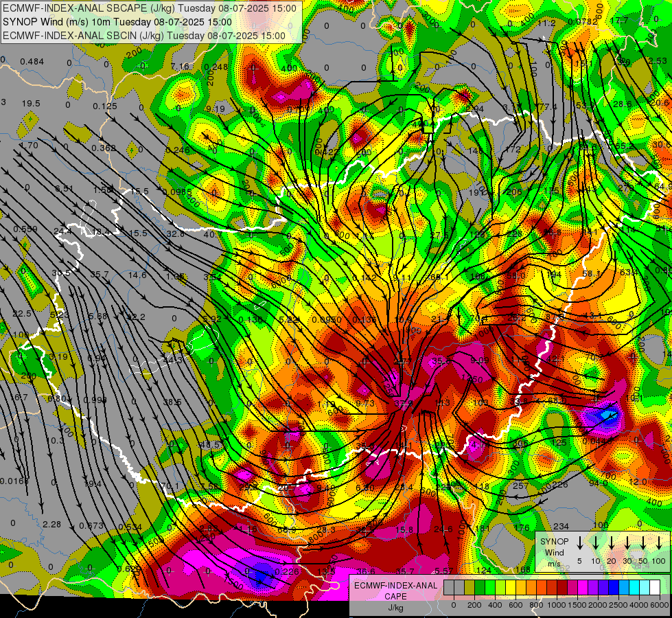Click the 1500 tick on CAPE scale
This screenshot has width=672, height=618.
(577, 605)
